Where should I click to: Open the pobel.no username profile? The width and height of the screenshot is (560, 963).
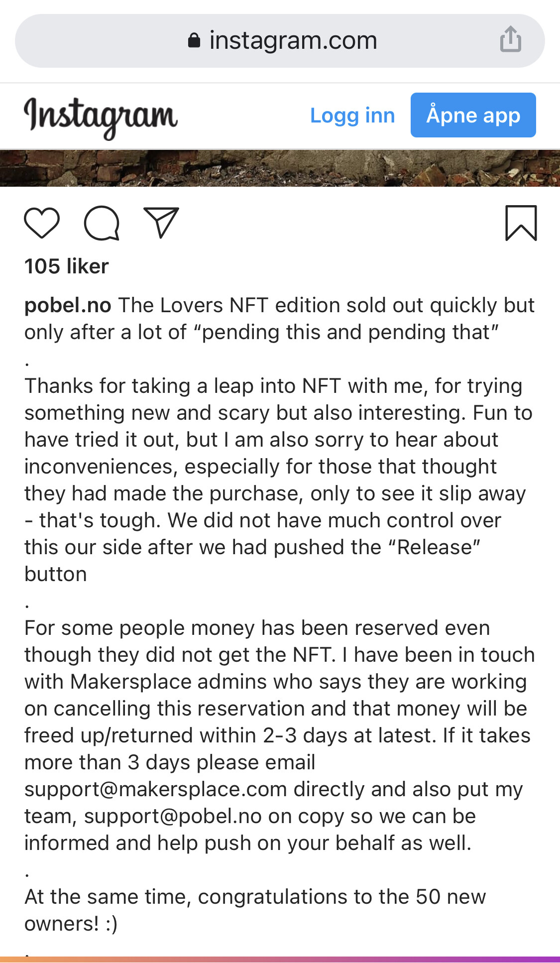(x=68, y=305)
